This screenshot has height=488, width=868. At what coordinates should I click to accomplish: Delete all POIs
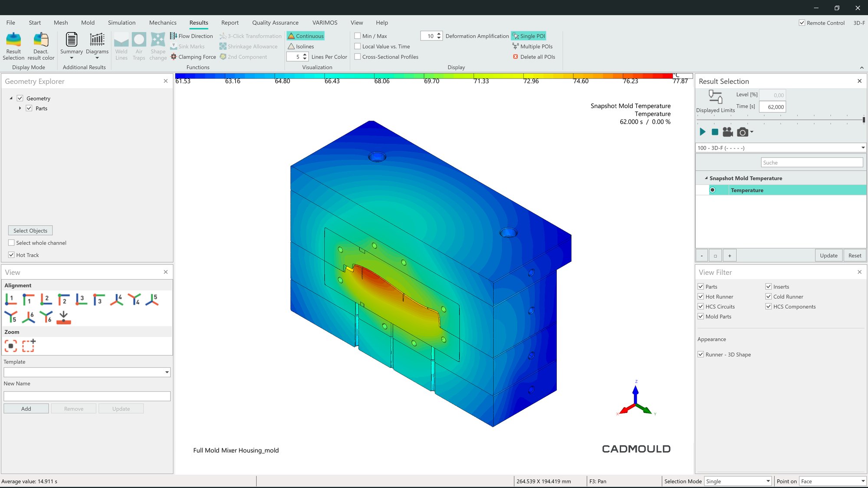(534, 57)
